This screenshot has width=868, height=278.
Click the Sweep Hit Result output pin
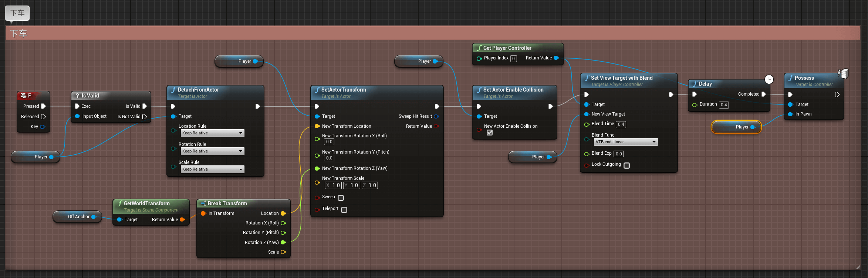point(436,116)
